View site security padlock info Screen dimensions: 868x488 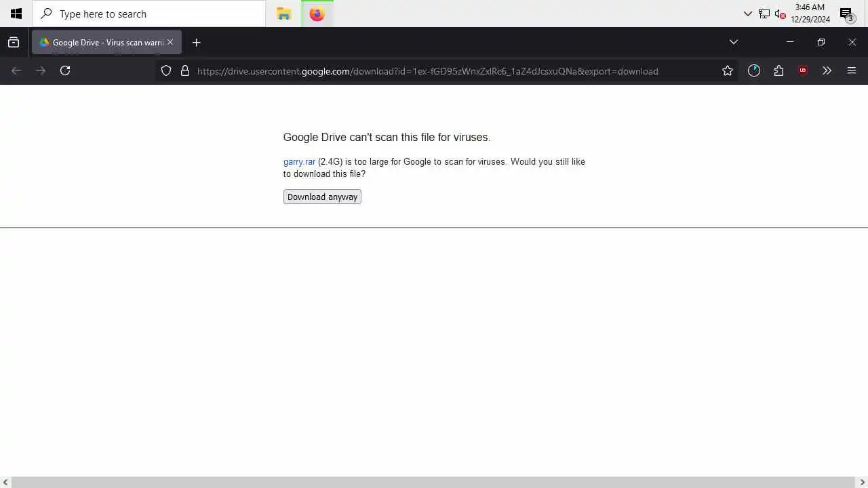tap(185, 70)
